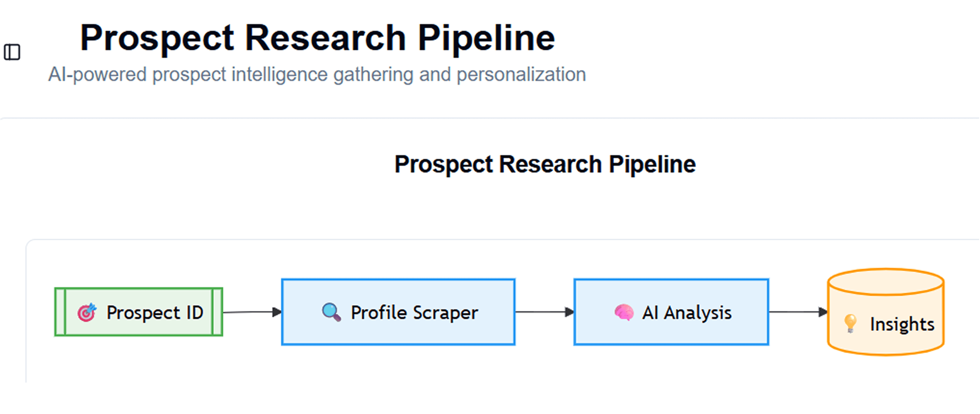Click the Insights label text
980x414 pixels.
click(x=902, y=324)
